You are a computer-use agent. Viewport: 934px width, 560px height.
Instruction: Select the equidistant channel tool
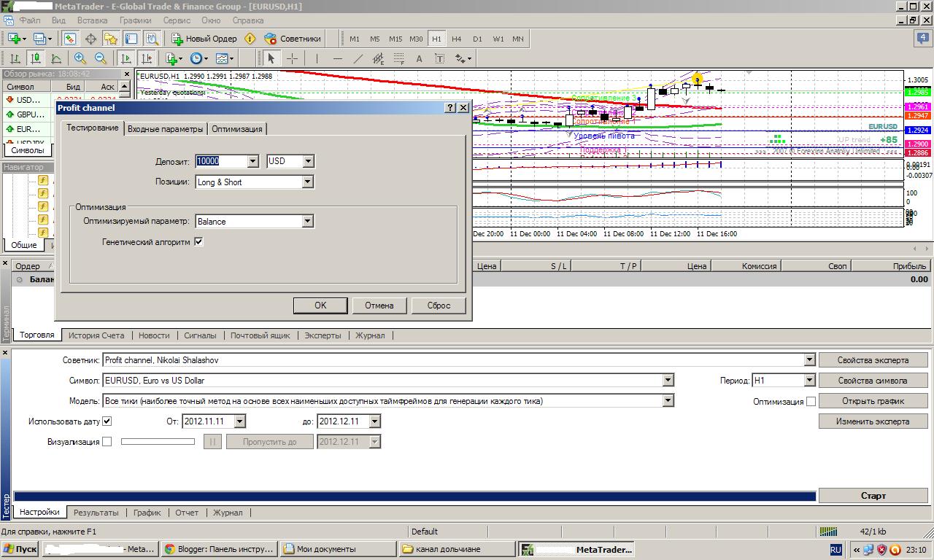pyautogui.click(x=378, y=58)
